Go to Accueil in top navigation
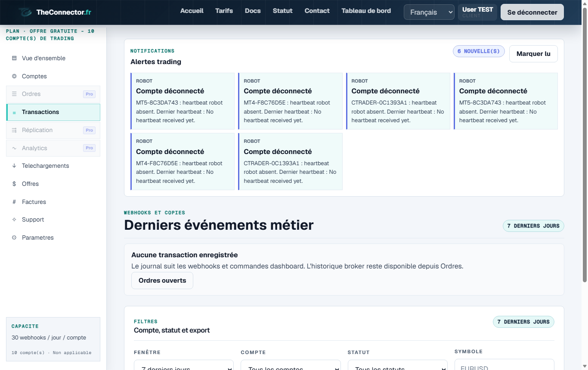The height and width of the screenshot is (370, 588). click(x=192, y=11)
